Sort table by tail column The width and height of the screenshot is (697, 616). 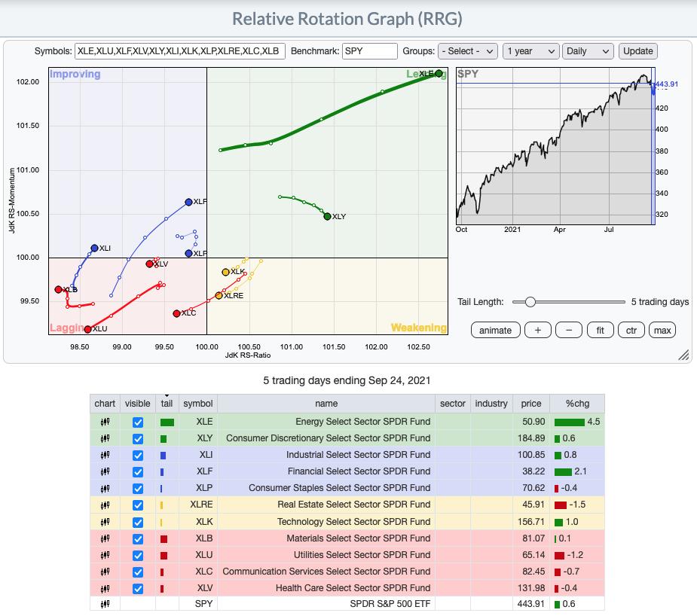tap(167, 404)
